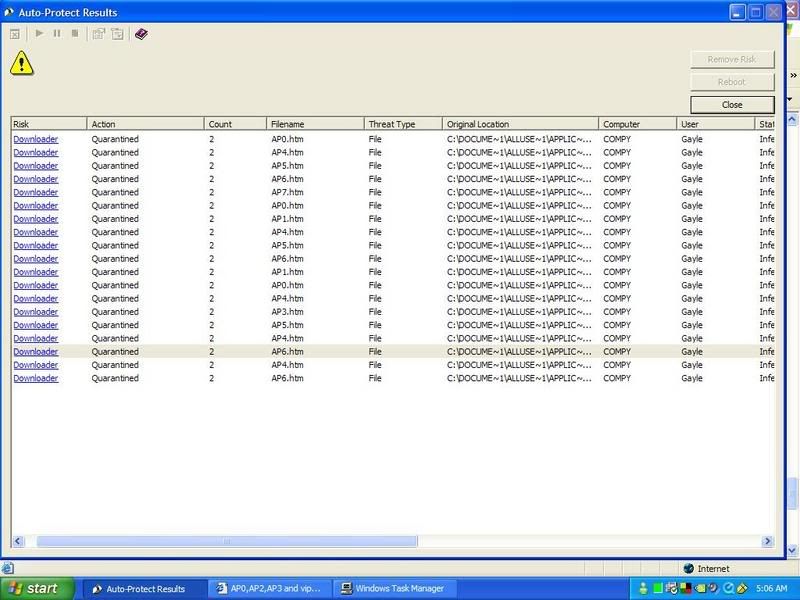Click the first toolbar close-scan icon
The height and width of the screenshot is (600, 800).
click(15, 34)
